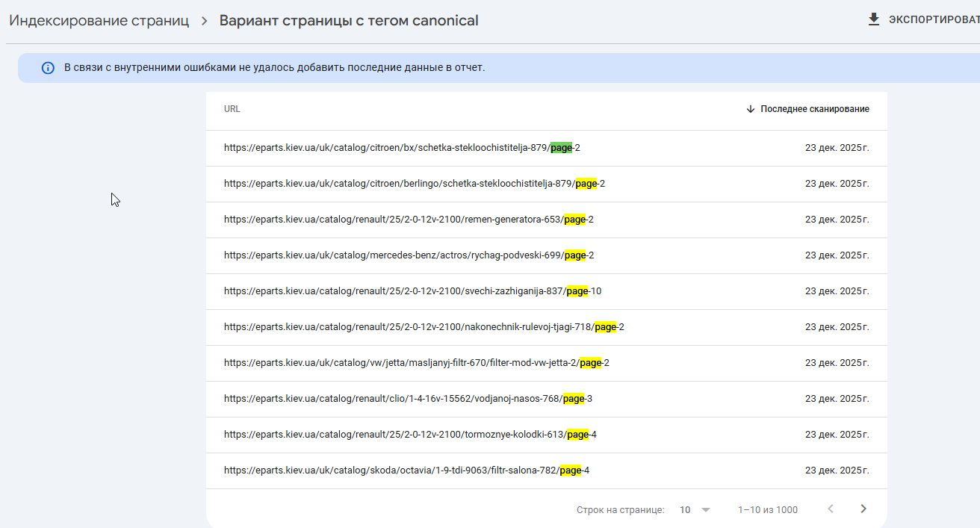Open the rows per page dropdown
The image size is (980, 528).
tap(706, 510)
